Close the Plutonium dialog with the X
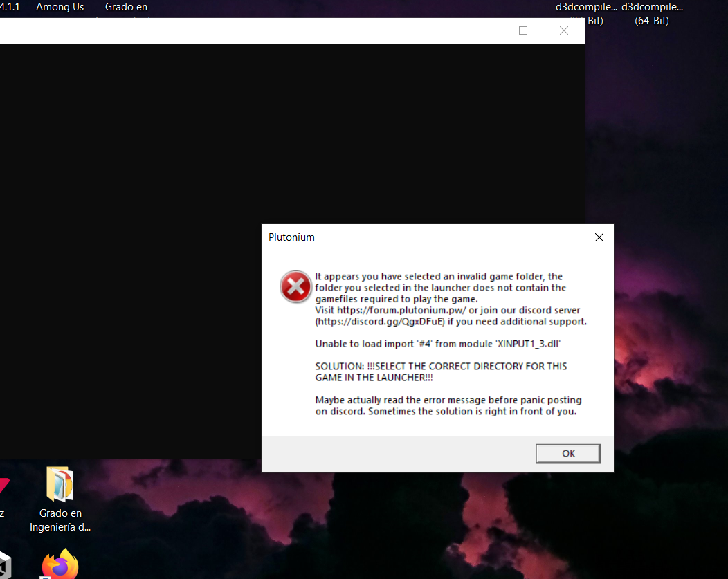This screenshot has height=579, width=728. tap(599, 237)
